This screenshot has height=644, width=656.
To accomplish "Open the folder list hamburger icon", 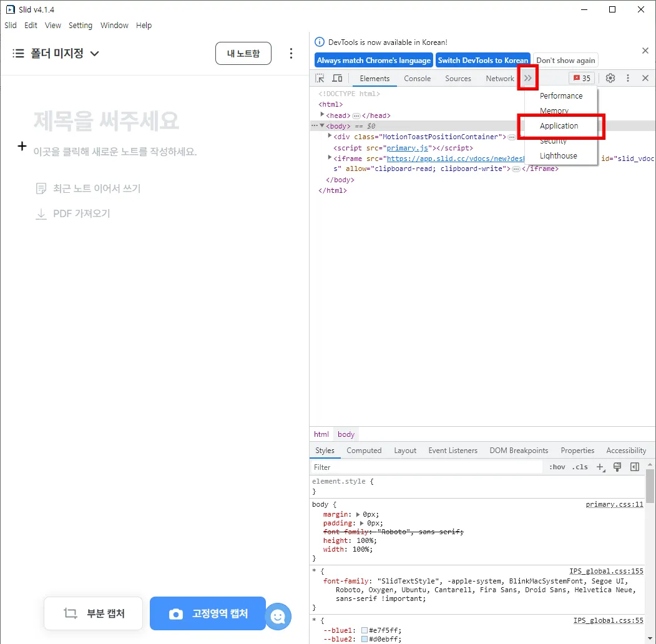I will (18, 54).
